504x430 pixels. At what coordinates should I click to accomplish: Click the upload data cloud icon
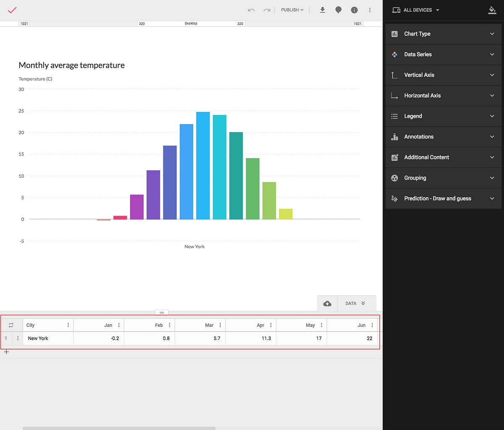click(327, 303)
